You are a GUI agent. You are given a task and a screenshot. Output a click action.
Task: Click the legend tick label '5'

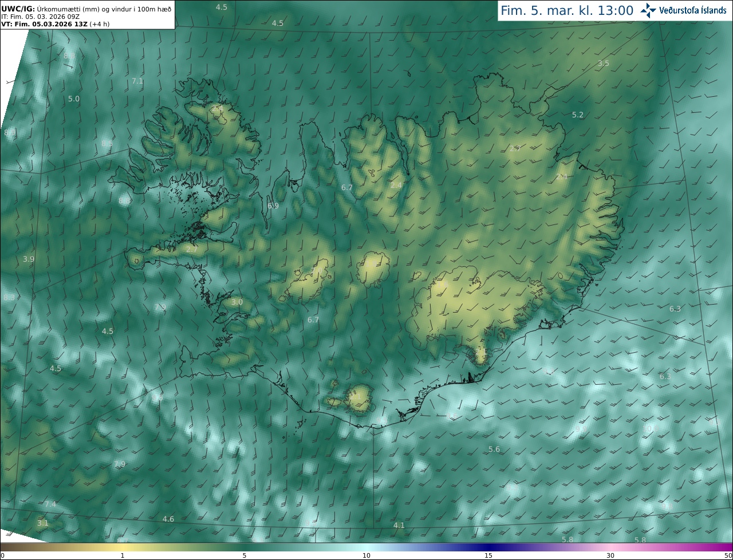(245, 555)
